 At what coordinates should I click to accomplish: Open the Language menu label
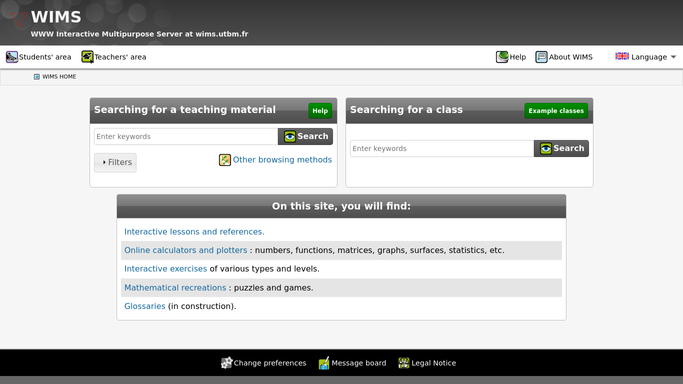[x=649, y=57]
